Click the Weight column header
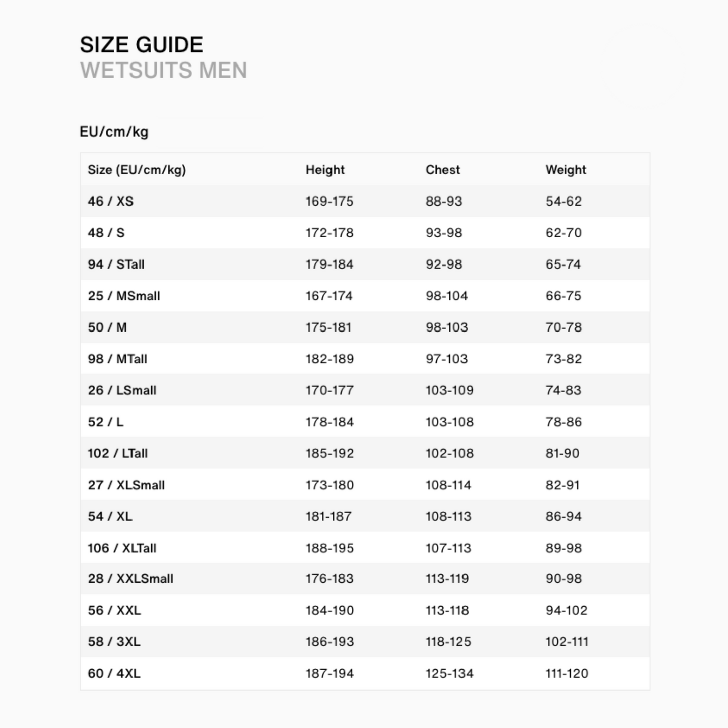The image size is (728, 728). tap(565, 170)
